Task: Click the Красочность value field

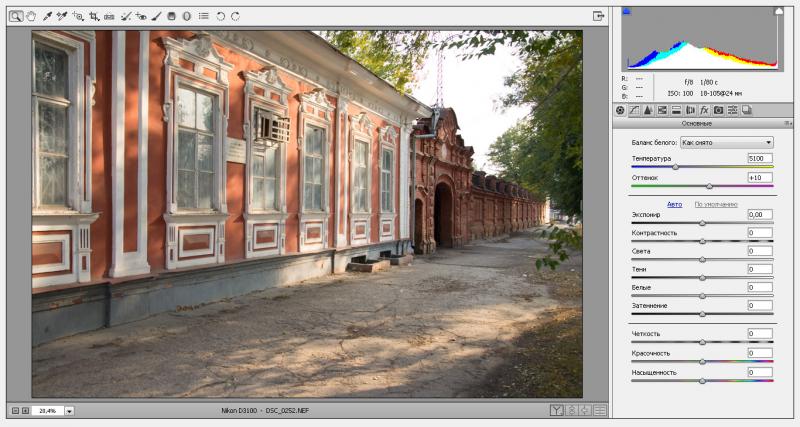Action: pyautogui.click(x=760, y=353)
